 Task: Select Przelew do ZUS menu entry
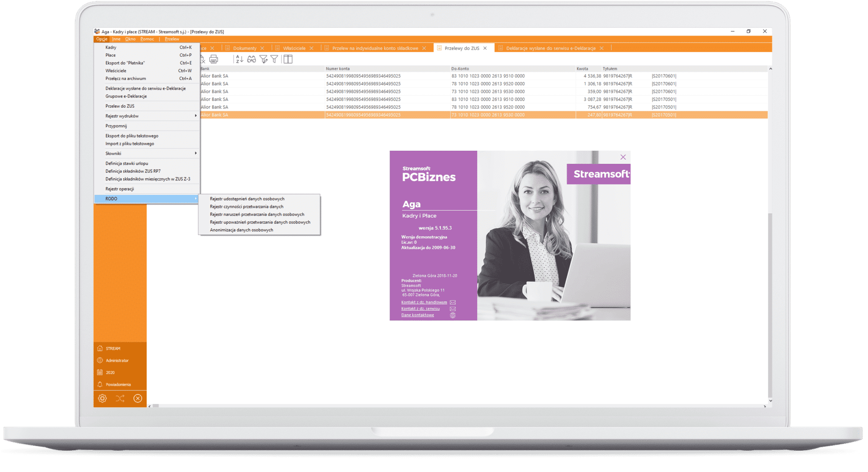pos(147,106)
